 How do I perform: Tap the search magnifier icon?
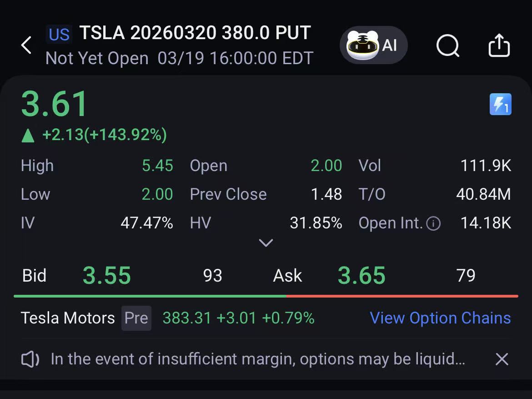click(447, 45)
